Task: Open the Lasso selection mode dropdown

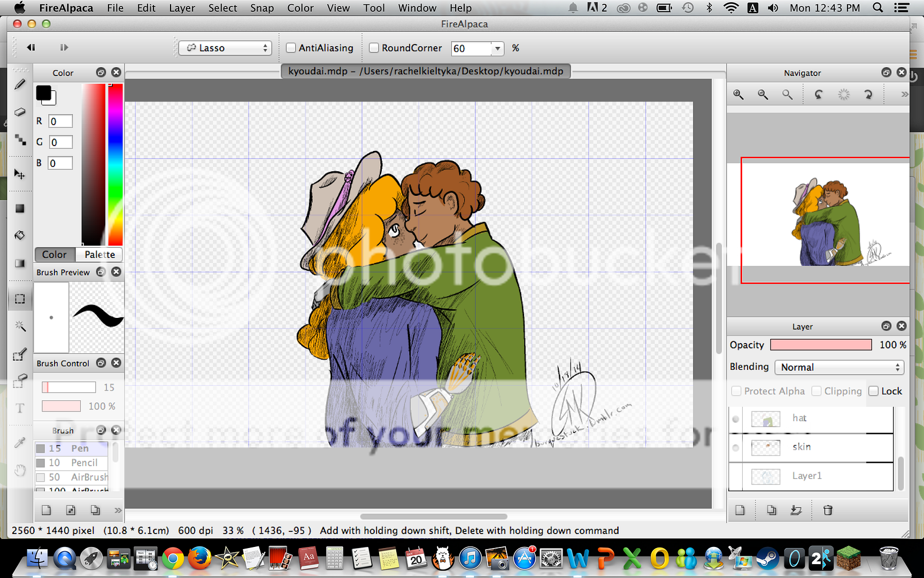Action: click(x=225, y=48)
